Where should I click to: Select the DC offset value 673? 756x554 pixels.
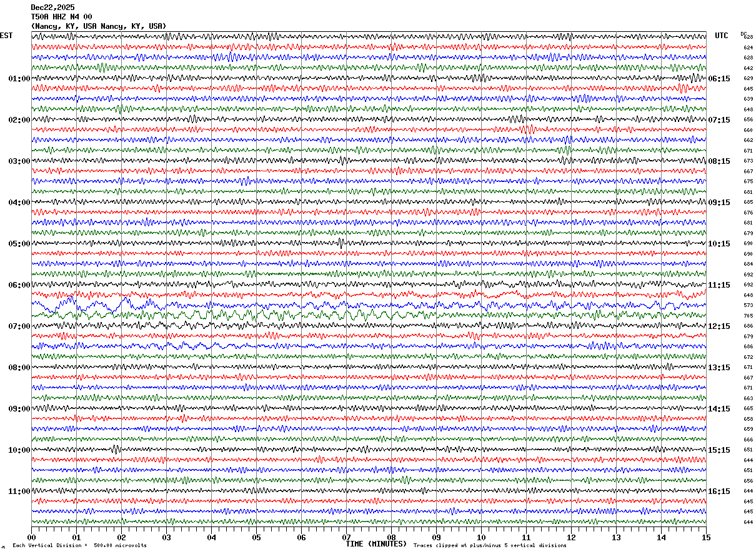pyautogui.click(x=748, y=161)
